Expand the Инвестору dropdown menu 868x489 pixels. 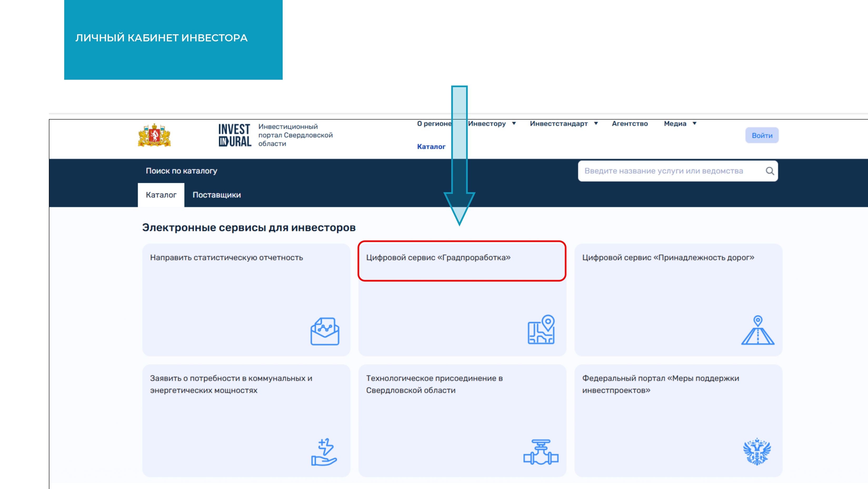[x=492, y=123]
